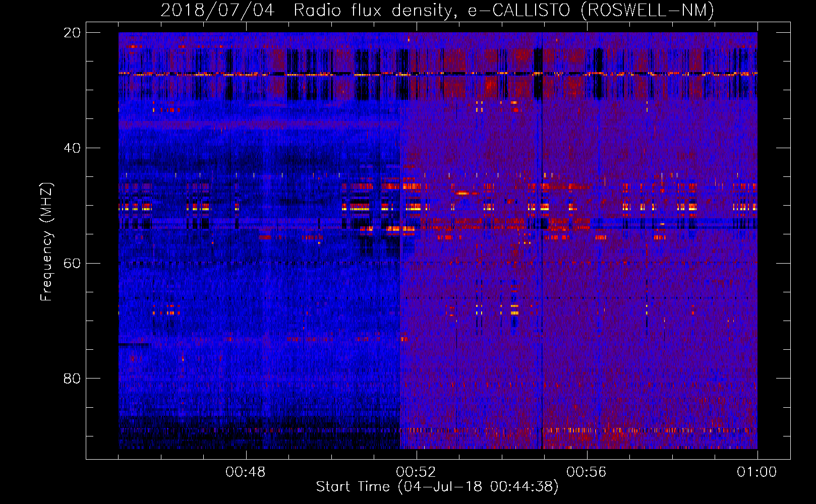Select the 'Frequency (MHZ)' axis label

point(46,242)
